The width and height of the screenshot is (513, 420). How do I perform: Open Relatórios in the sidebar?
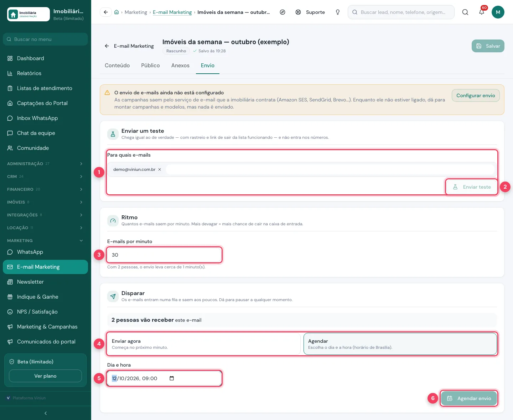pos(45,73)
